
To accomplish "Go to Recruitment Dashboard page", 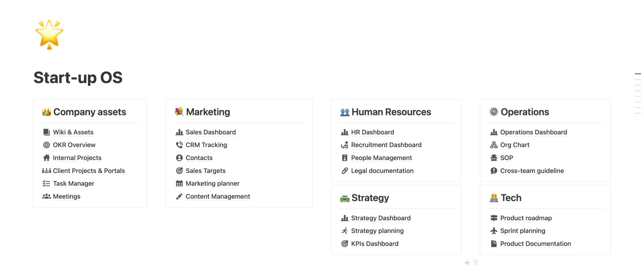I will click(386, 145).
